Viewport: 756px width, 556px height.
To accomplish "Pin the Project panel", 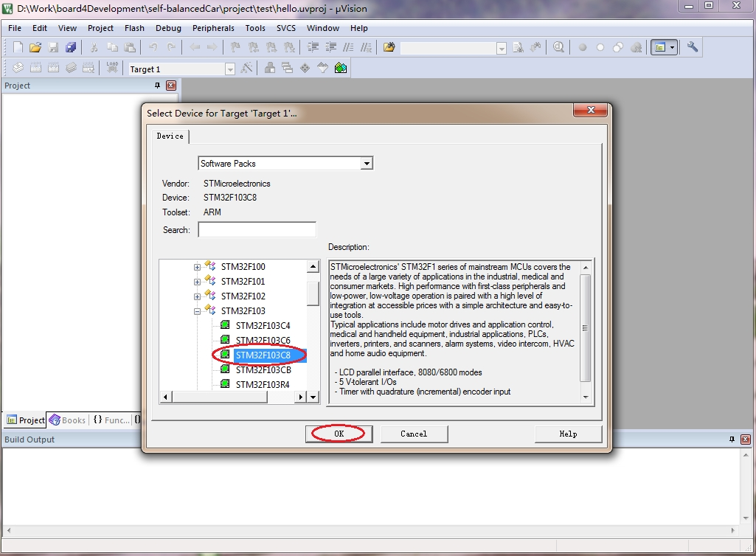I will (x=157, y=86).
